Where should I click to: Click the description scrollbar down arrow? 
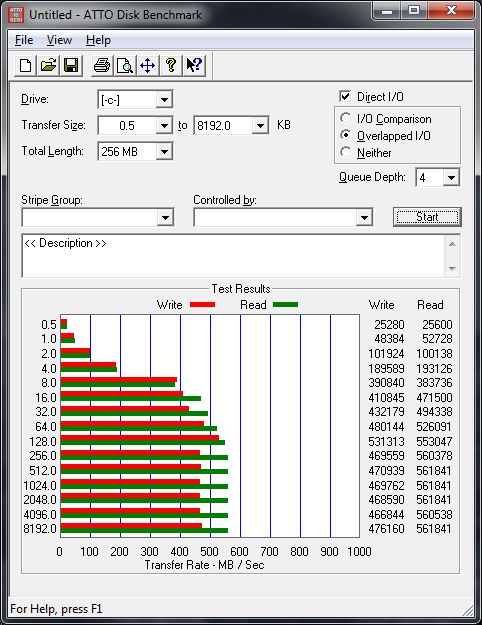pyautogui.click(x=452, y=268)
